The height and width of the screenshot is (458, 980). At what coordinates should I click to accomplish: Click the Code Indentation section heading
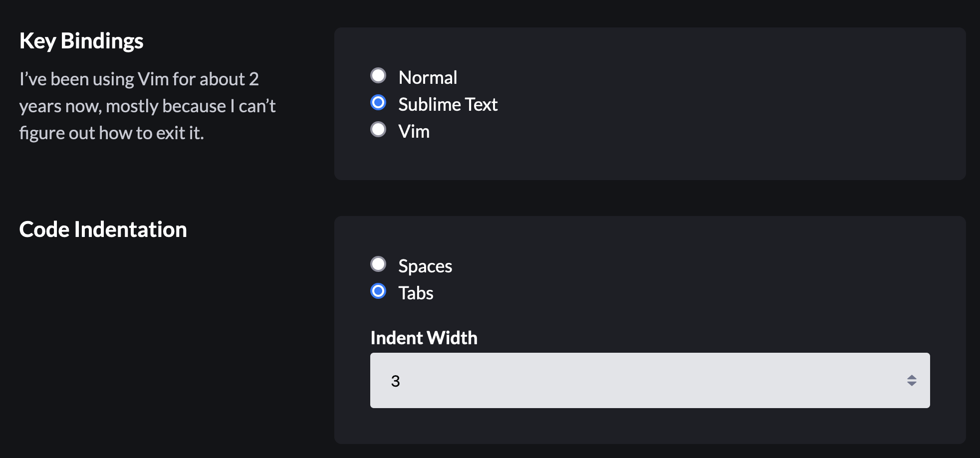click(103, 229)
